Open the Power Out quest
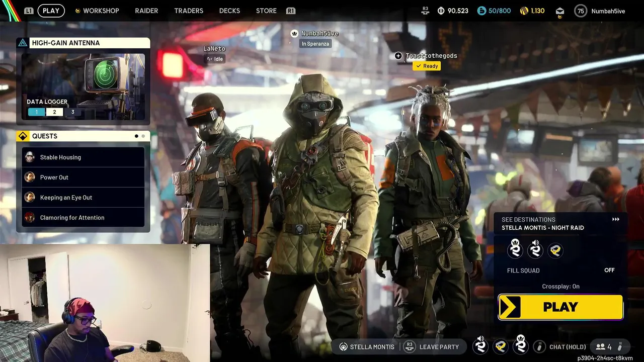The height and width of the screenshot is (362, 644). [x=83, y=177]
